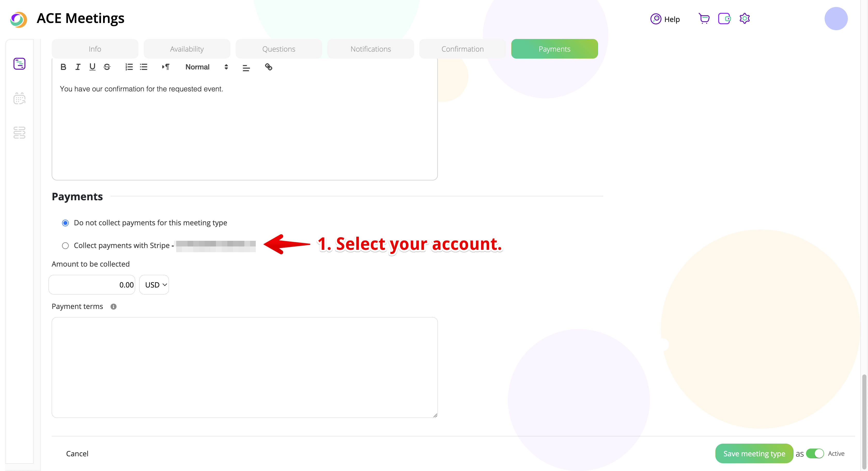Open the calendar icon in the sidebar
Viewport: 868px width, 471px height.
[x=19, y=99]
